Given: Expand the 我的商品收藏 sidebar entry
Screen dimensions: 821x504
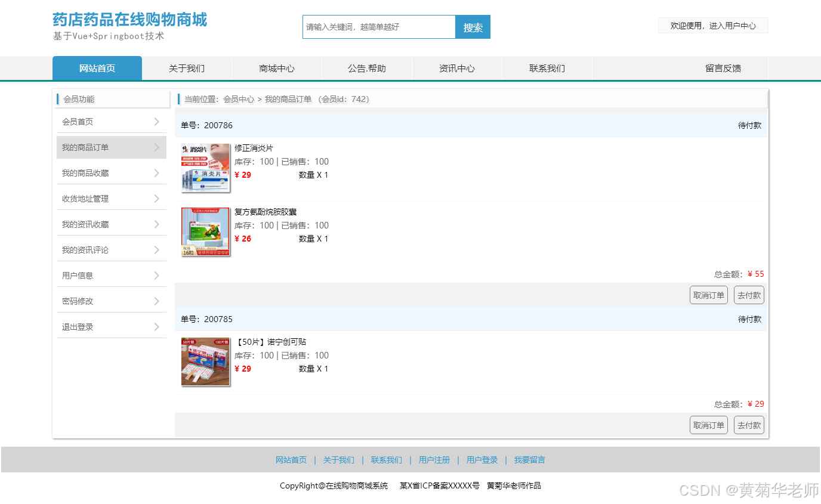Looking at the screenshot, I should 111,172.
